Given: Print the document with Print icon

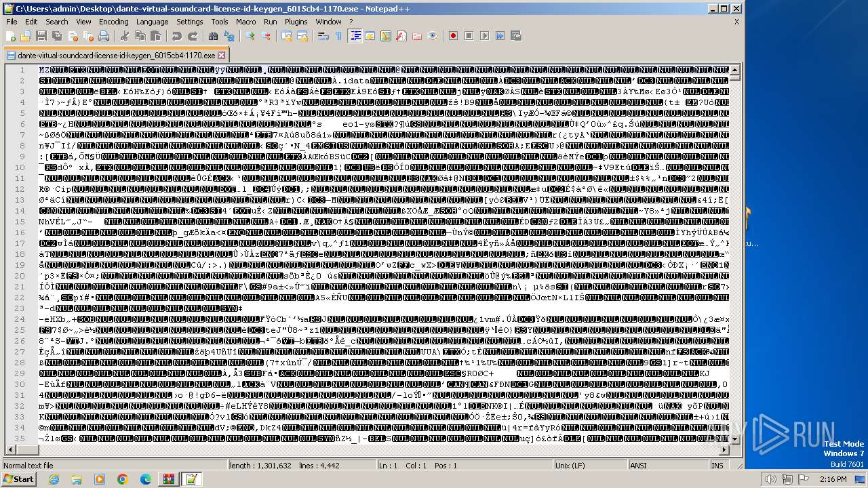Looking at the screenshot, I should pos(104,36).
